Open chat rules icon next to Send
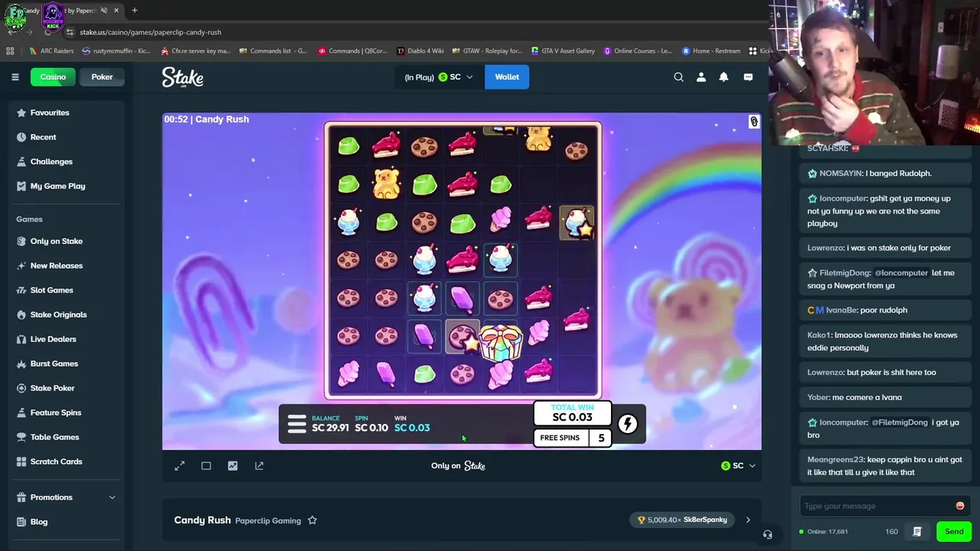Screen dimensions: 980x551 (917, 531)
